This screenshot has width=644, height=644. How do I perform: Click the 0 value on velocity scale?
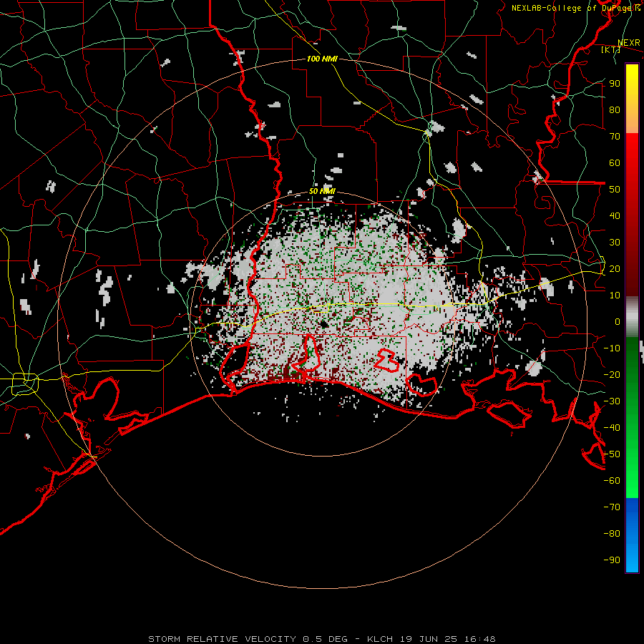click(618, 321)
